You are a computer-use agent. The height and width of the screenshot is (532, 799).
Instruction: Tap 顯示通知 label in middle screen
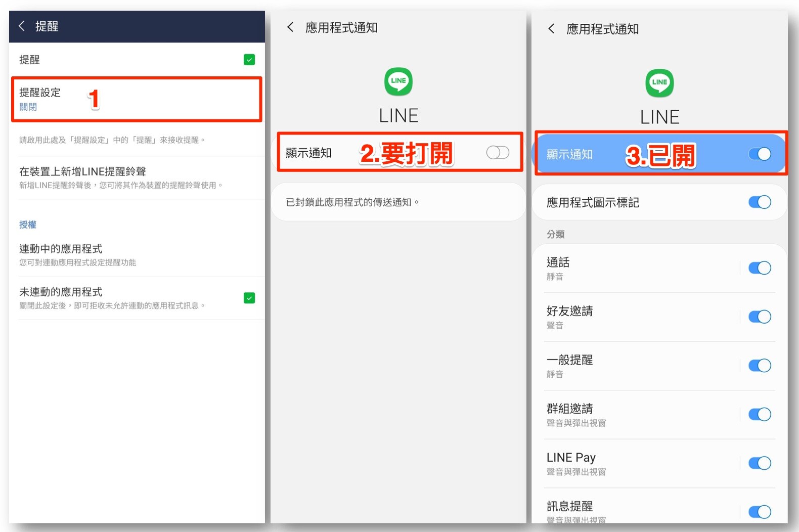(308, 153)
